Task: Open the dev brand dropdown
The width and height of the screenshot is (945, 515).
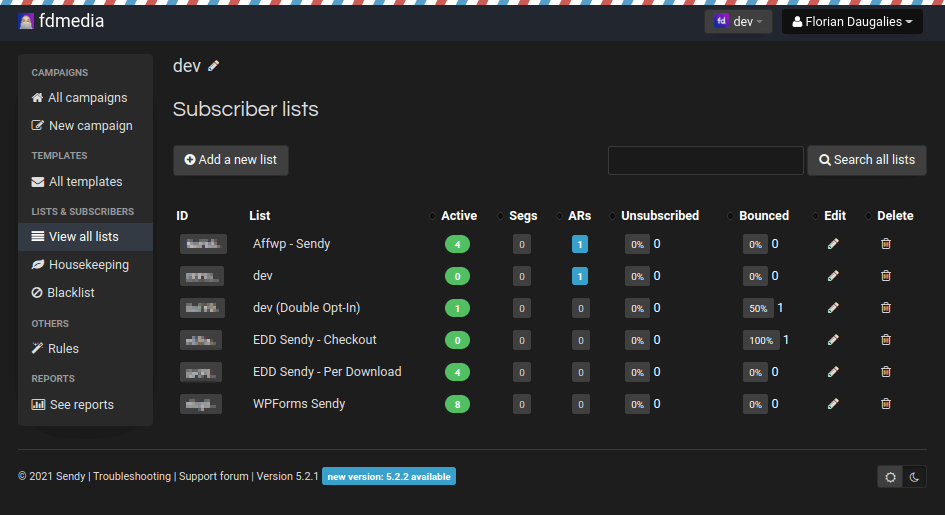Action: point(738,22)
